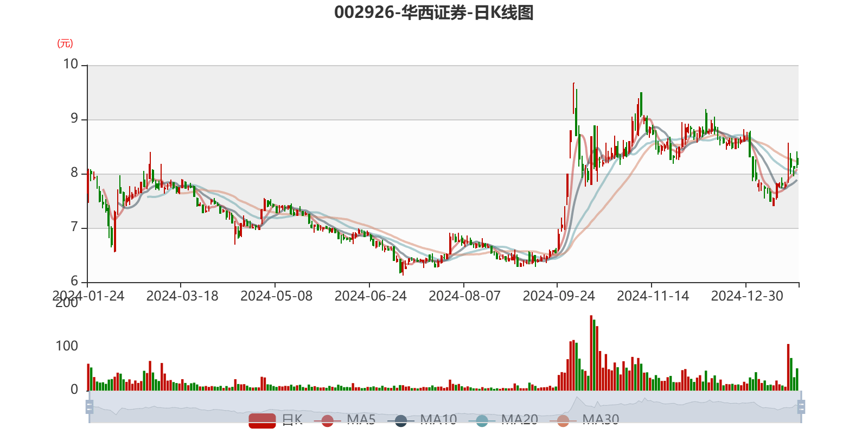The height and width of the screenshot is (434, 868).
Task: Click the MA10 dark gray legend marker
Action: pos(401,420)
